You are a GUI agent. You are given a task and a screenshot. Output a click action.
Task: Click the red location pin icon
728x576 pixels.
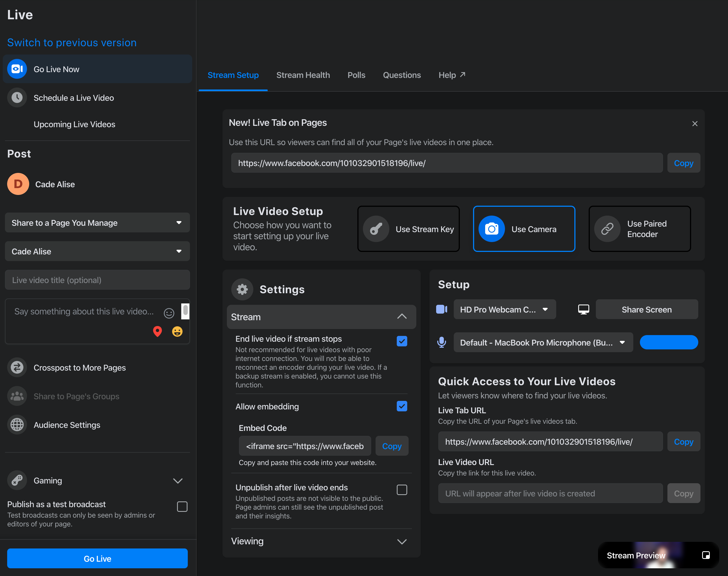pyautogui.click(x=157, y=332)
